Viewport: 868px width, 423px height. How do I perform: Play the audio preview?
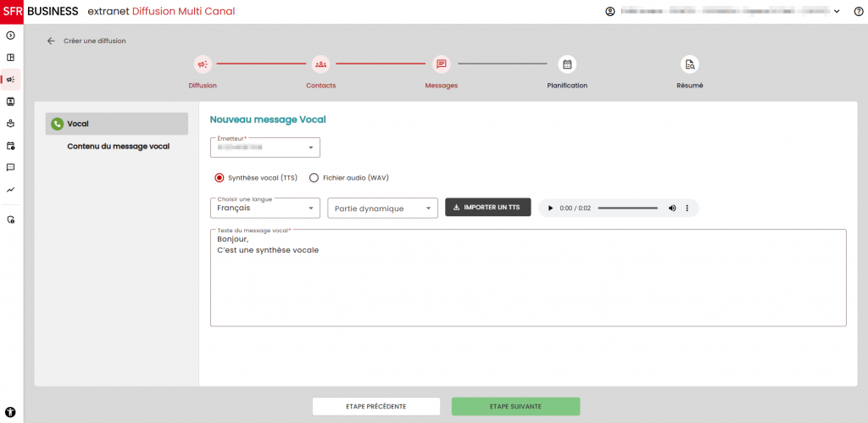point(550,208)
